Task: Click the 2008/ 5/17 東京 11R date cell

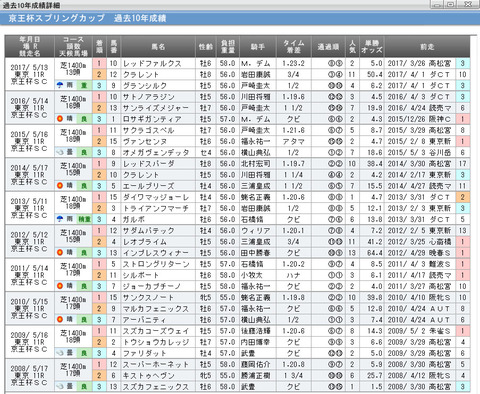Action: tap(29, 375)
